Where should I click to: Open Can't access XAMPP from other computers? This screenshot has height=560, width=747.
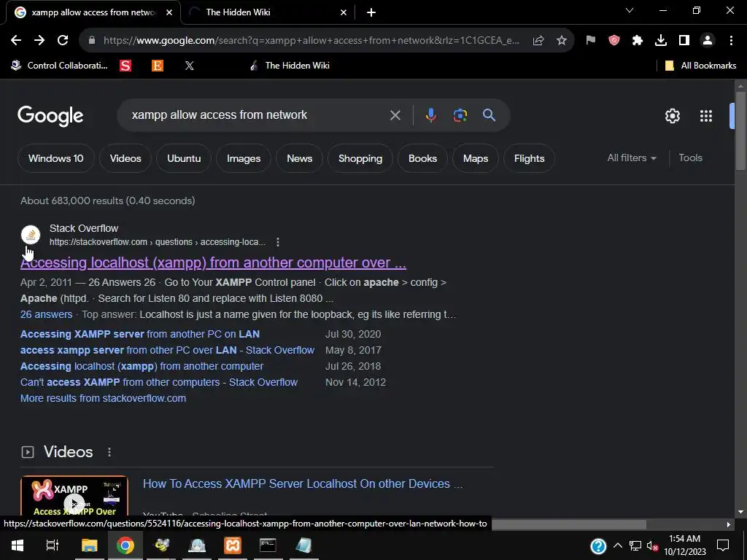(x=158, y=382)
